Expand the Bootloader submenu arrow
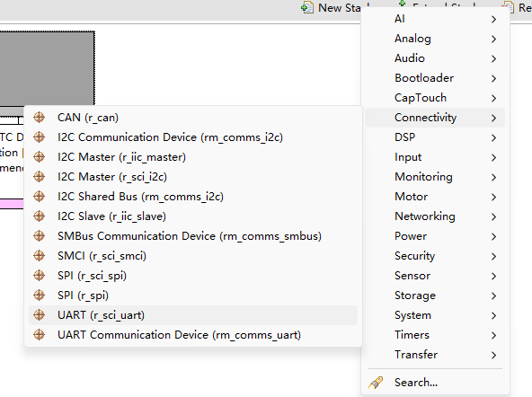The height and width of the screenshot is (397, 532). tap(493, 78)
